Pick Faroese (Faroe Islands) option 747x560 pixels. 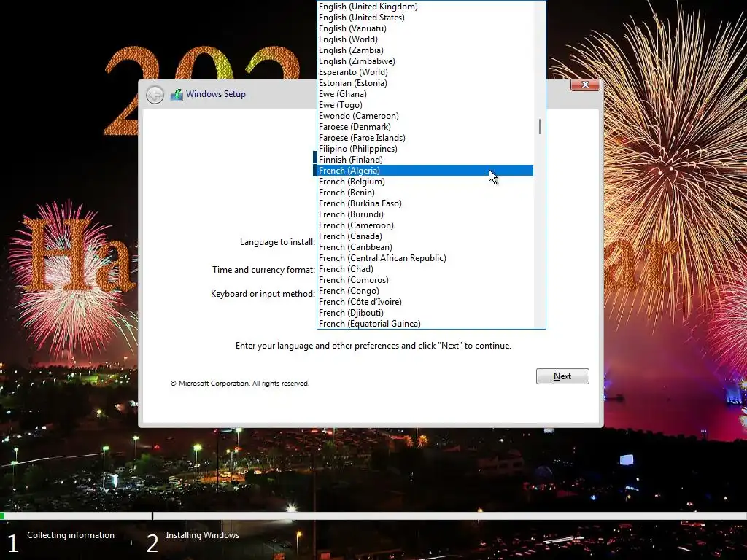tap(425, 138)
